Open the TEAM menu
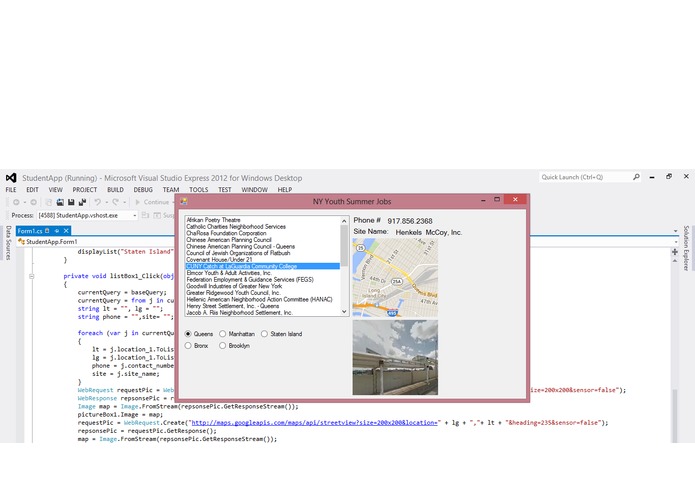Image resolution: width=695 pixels, height=494 pixels. (x=171, y=190)
